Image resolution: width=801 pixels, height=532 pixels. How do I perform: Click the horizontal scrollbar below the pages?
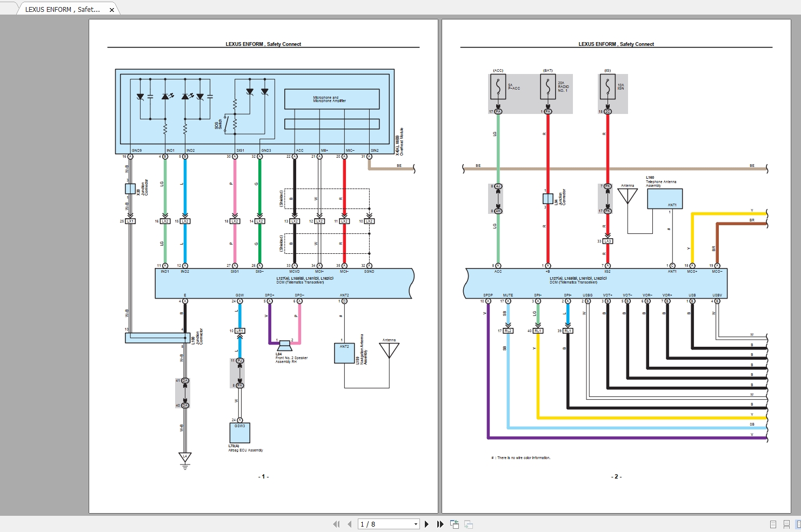click(x=400, y=515)
